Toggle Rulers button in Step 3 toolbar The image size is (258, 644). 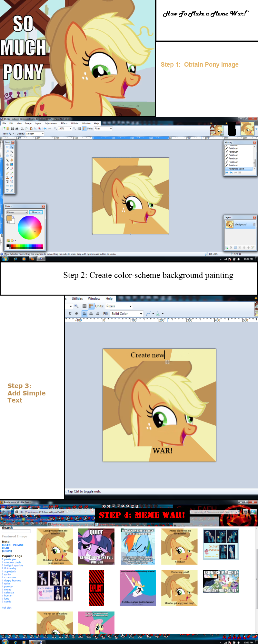point(91,306)
